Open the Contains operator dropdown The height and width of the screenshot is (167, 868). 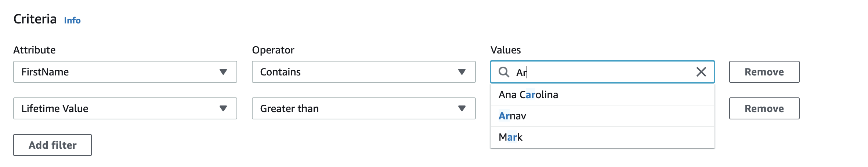pyautogui.click(x=356, y=72)
